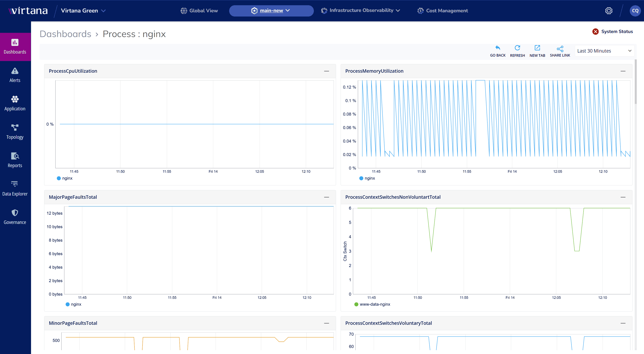Switch to Global View
The width and height of the screenshot is (644, 354).
pyautogui.click(x=199, y=10)
